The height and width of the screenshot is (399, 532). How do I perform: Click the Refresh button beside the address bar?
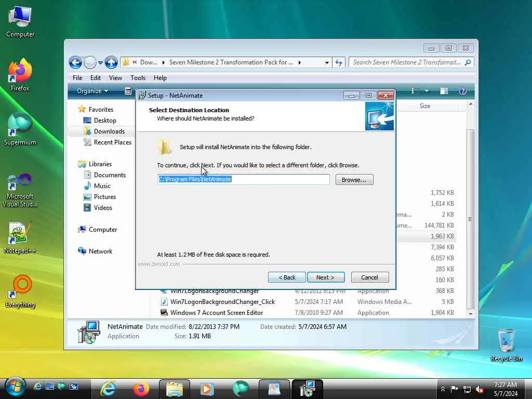pos(339,62)
